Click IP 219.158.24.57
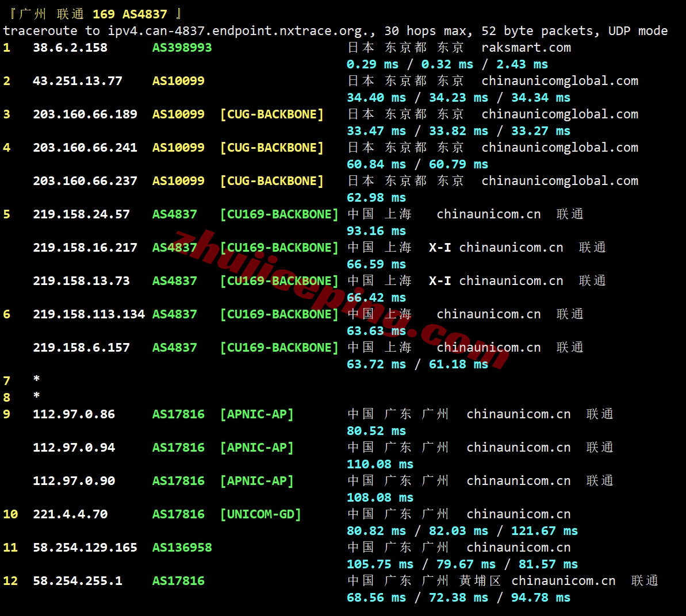The height and width of the screenshot is (616, 686). tap(82, 214)
